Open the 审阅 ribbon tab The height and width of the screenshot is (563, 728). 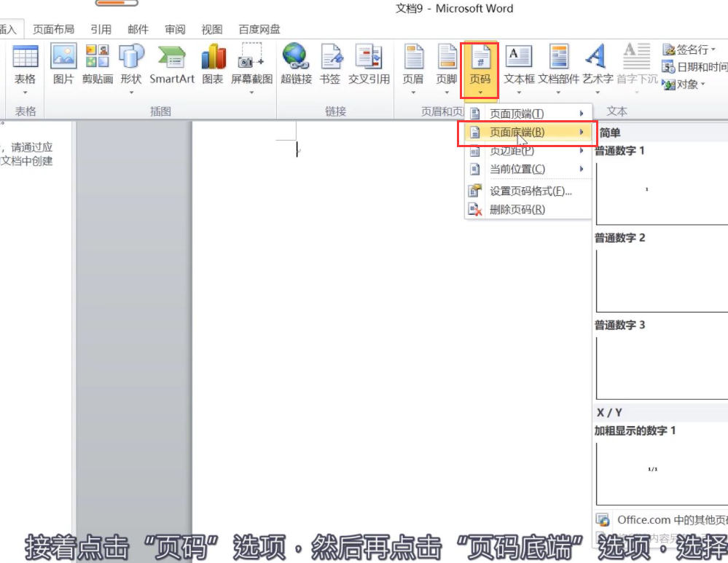174,29
